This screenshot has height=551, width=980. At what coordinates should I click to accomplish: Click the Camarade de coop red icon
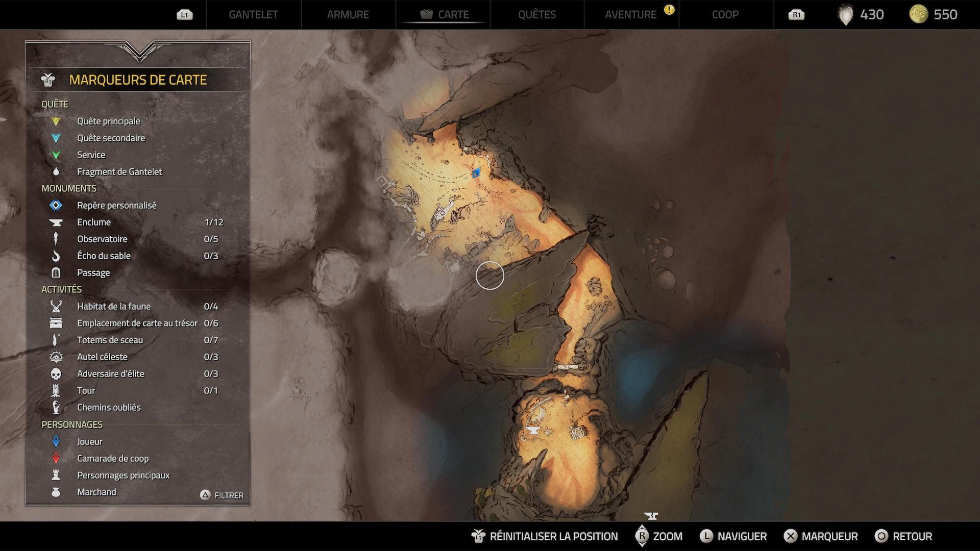pyautogui.click(x=56, y=458)
